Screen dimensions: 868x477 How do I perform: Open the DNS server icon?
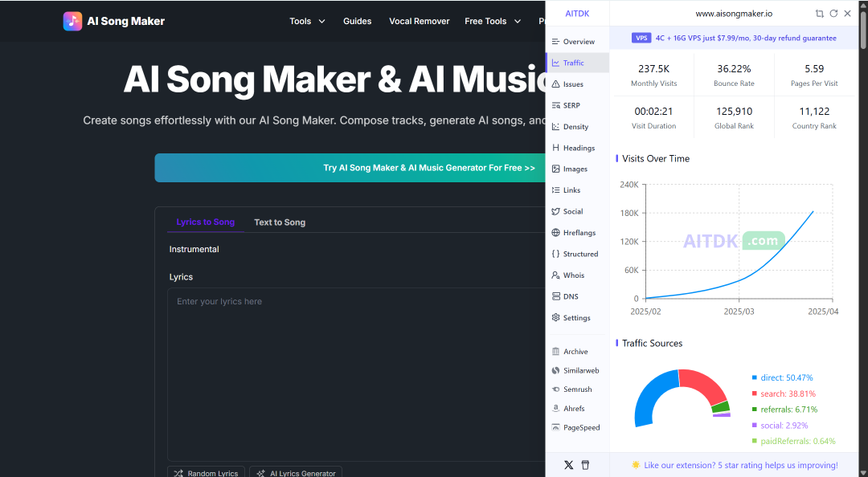coord(556,296)
